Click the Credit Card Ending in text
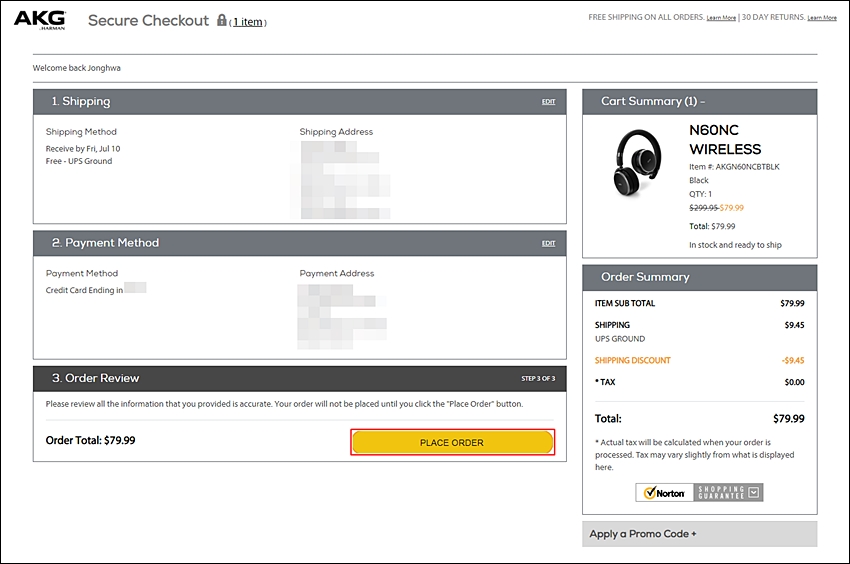Screen dimensions: 850x564 click(x=84, y=290)
